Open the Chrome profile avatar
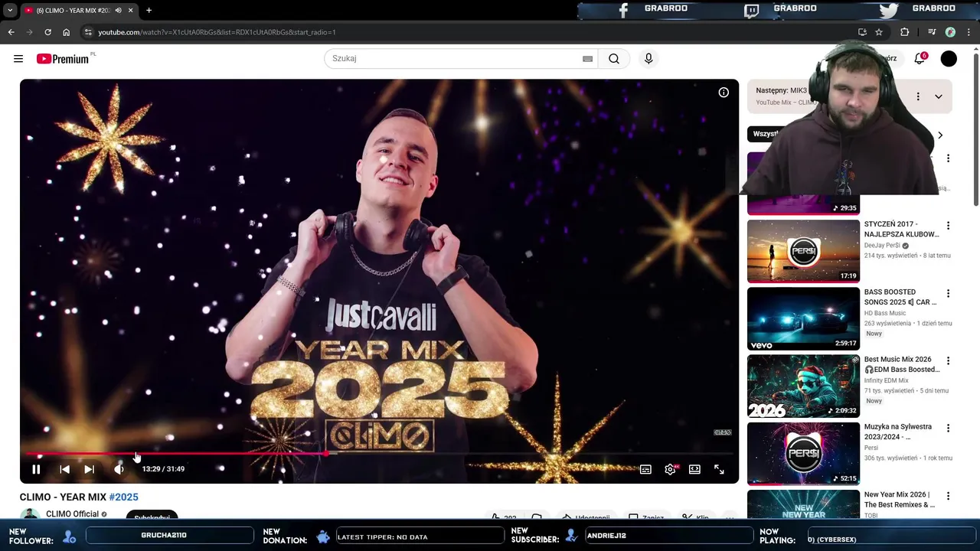980x551 pixels. 950,32
